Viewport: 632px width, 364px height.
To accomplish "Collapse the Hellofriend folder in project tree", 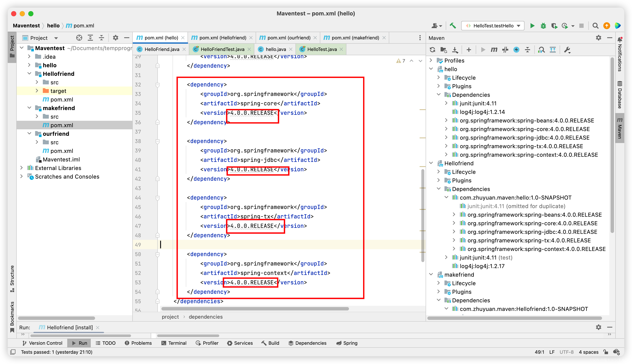I will tap(29, 73).
